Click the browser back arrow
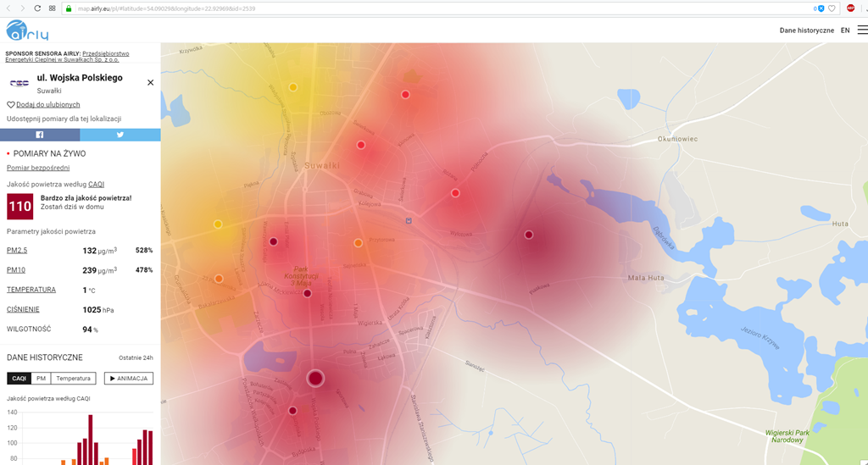 pyautogui.click(x=8, y=8)
